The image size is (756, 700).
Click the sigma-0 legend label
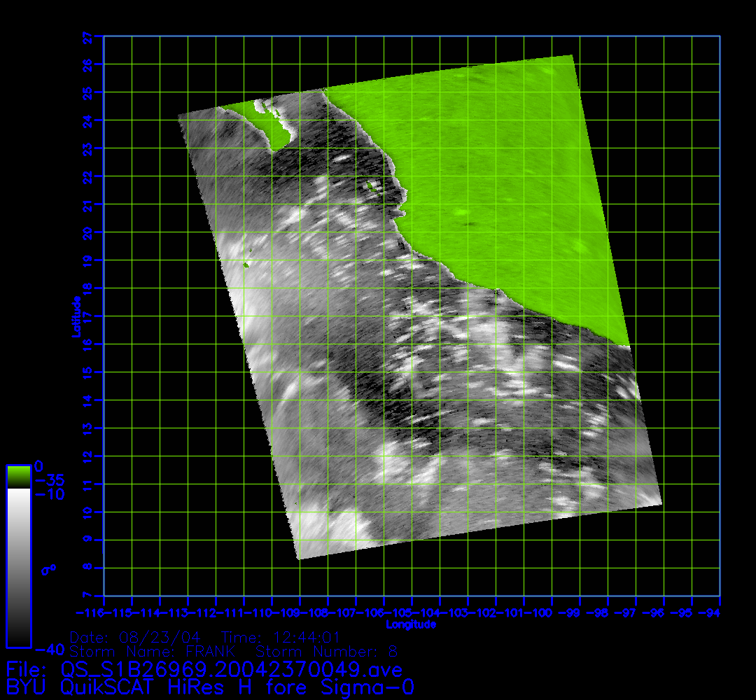48,570
